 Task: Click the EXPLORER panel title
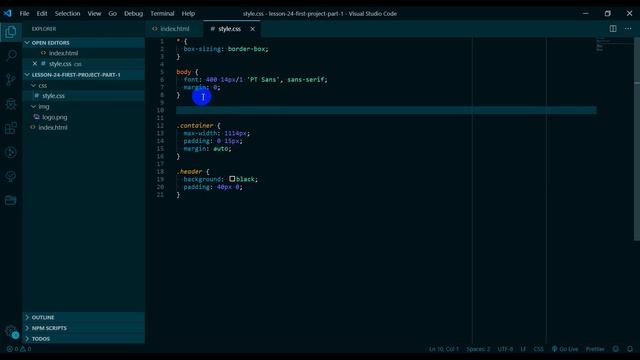tap(44, 29)
